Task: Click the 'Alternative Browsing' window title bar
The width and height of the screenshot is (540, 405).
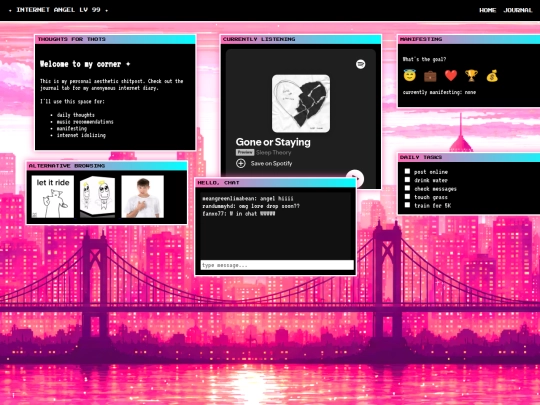Action: pos(107,166)
